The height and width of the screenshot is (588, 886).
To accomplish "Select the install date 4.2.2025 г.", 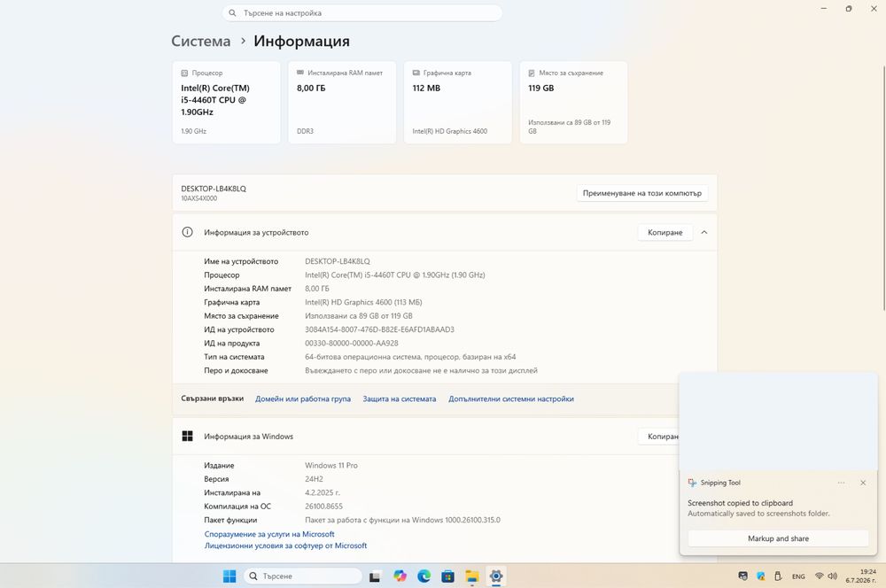I will pyautogui.click(x=323, y=492).
